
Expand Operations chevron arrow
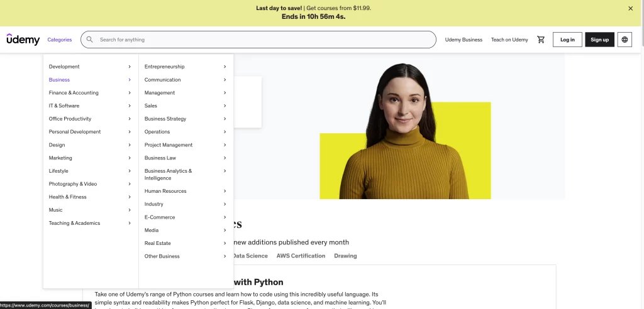225,132
